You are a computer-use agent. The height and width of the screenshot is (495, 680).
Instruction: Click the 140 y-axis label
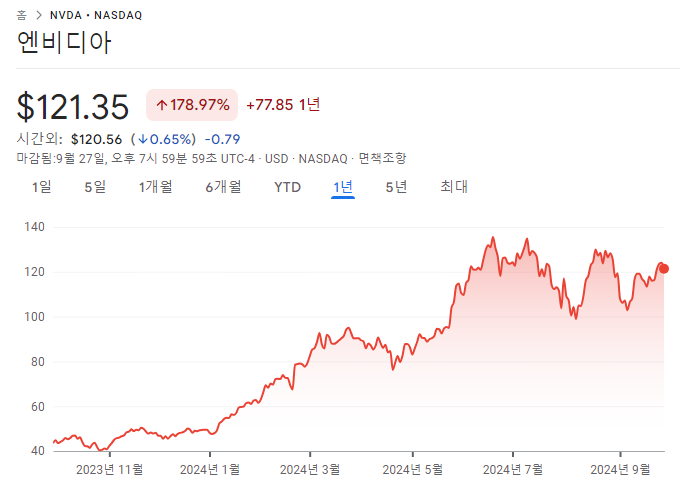[34, 227]
